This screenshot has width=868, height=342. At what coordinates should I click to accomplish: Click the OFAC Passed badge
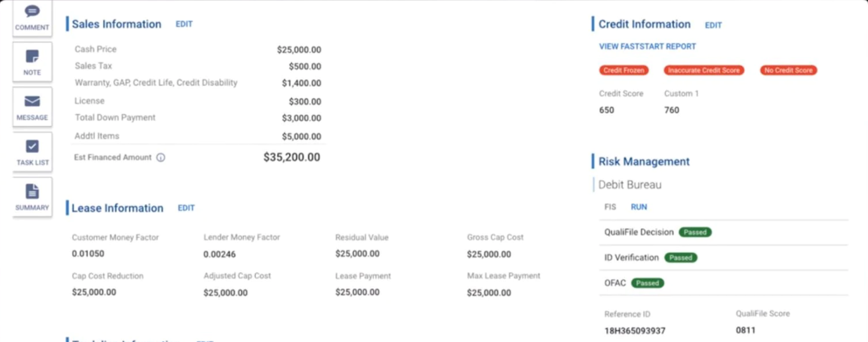click(x=647, y=283)
